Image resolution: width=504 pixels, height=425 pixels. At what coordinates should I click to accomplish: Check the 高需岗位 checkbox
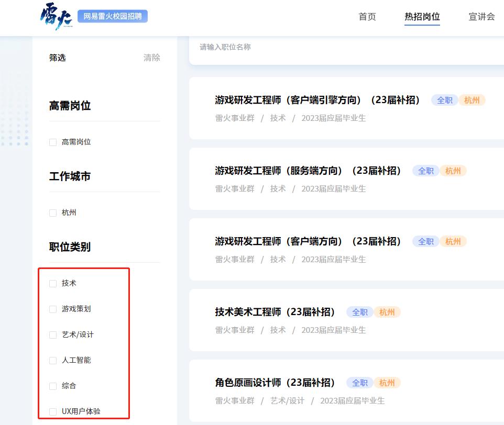(x=52, y=141)
